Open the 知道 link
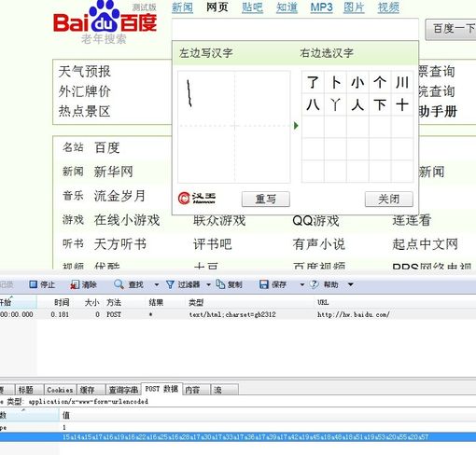Viewport: 476px width, 455px height. click(x=287, y=7)
